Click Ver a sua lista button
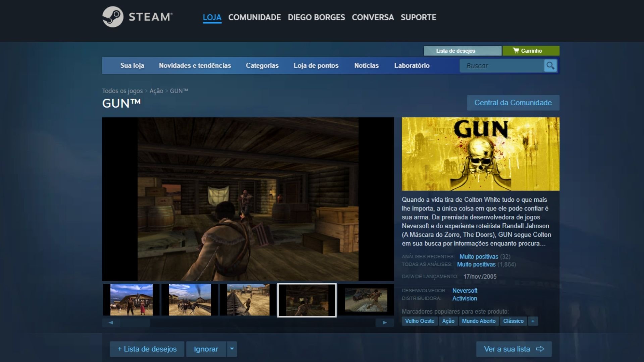 514,349
